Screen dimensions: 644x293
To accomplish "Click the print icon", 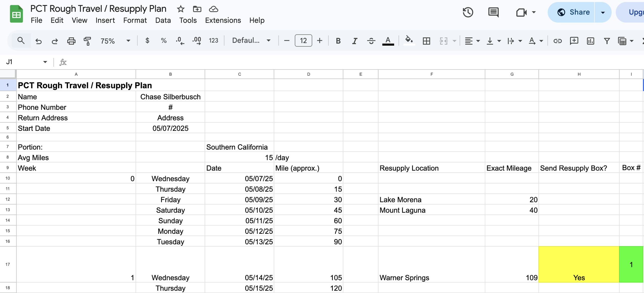I will tap(71, 41).
